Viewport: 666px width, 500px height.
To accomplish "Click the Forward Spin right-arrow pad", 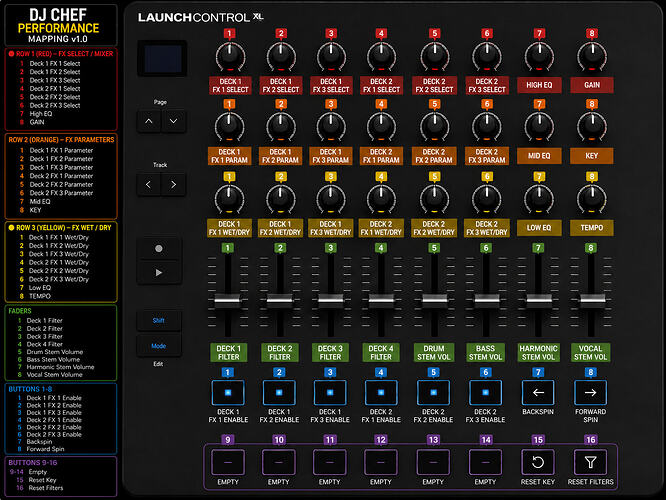I will coord(590,393).
